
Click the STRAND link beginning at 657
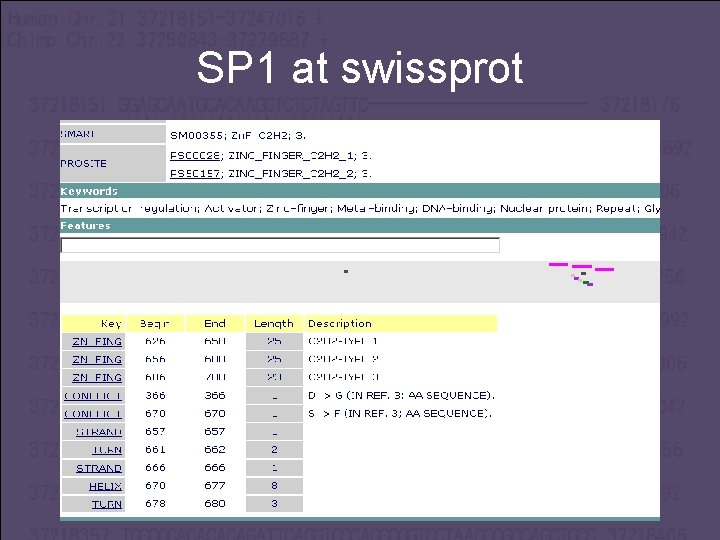coord(99,432)
